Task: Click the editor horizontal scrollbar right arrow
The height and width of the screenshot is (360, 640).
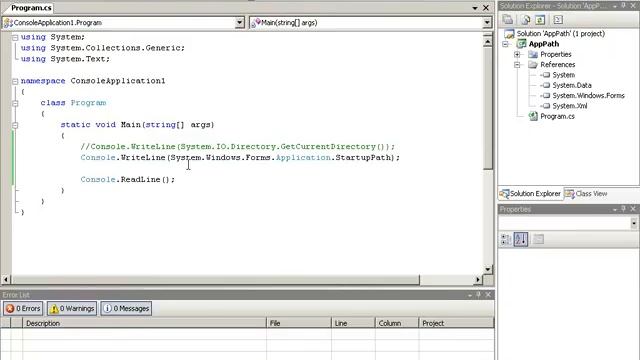Action: 478,280
